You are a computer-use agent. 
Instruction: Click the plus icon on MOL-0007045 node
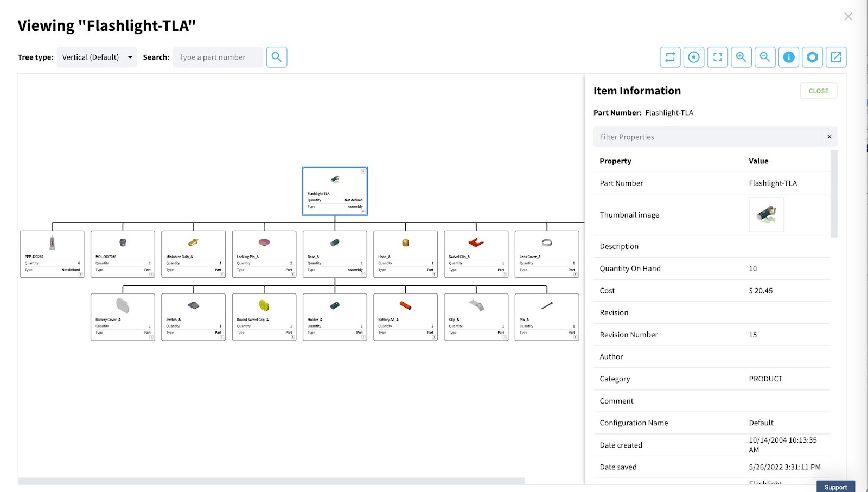tap(151, 274)
